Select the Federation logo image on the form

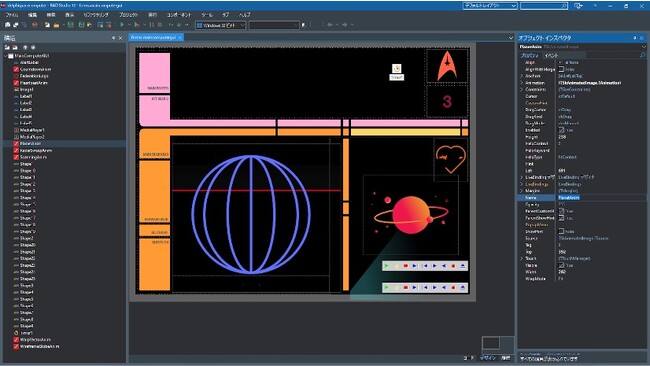[447, 65]
